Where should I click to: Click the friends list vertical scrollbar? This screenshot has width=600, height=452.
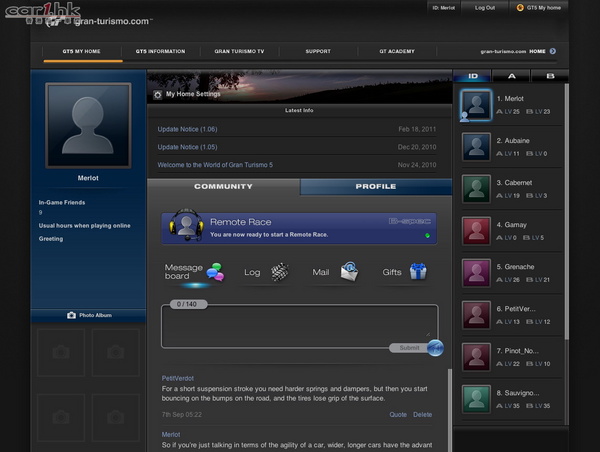tap(566, 210)
